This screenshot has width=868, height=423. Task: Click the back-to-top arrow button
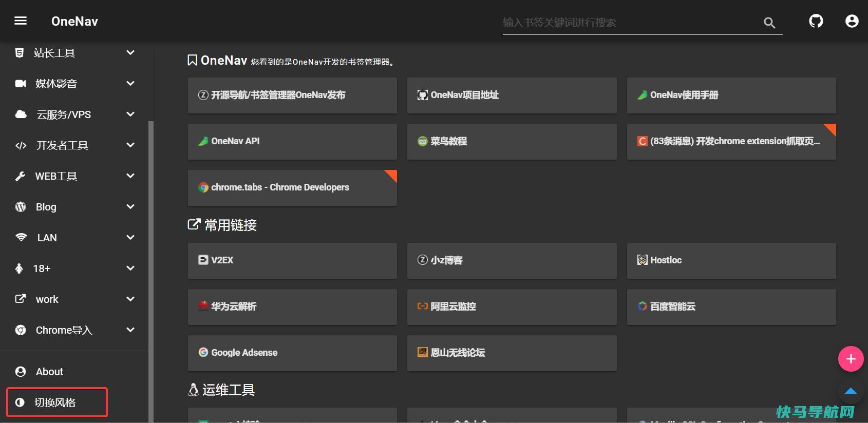[851, 391]
